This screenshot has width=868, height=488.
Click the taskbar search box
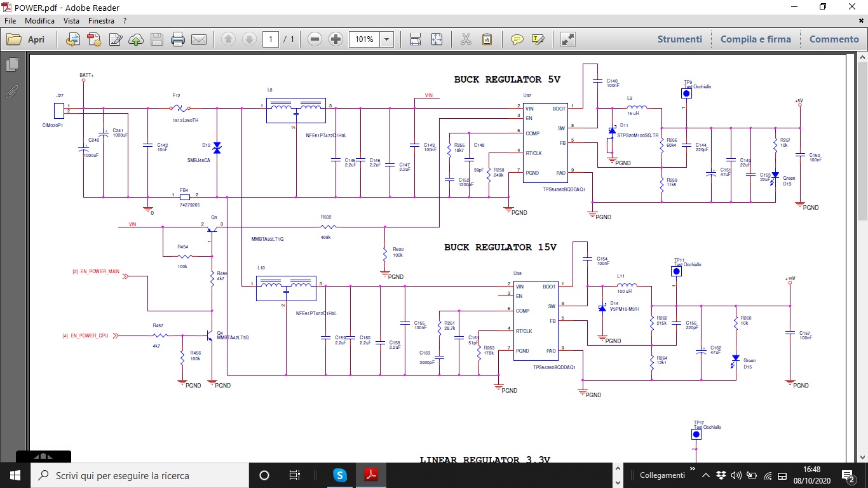click(139, 475)
